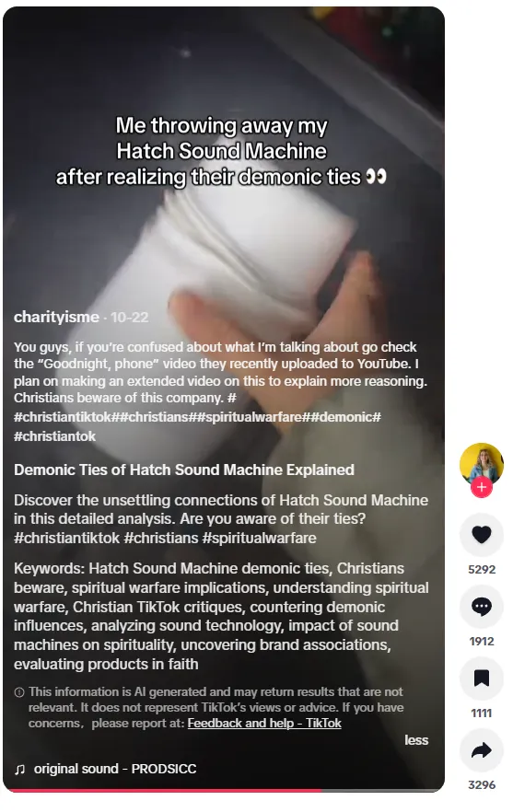Open creator's profile avatar picture

coord(482,463)
